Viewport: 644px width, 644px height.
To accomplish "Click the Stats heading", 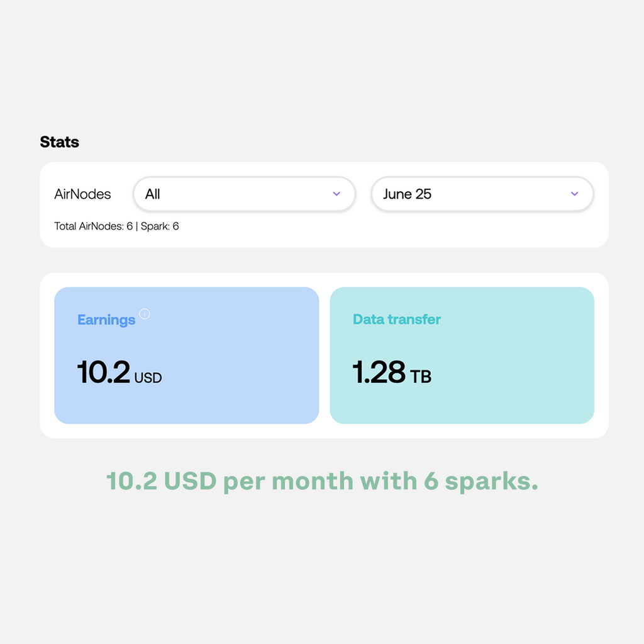I will [x=60, y=142].
